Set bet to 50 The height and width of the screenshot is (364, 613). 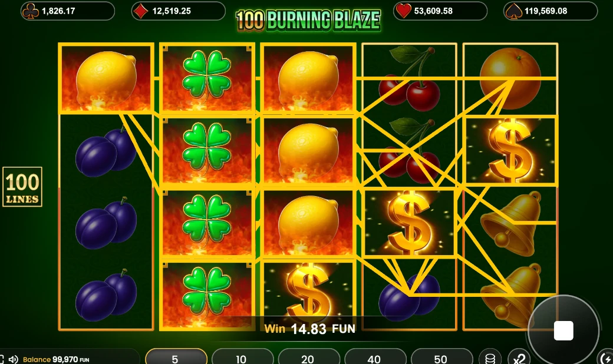coord(441,358)
